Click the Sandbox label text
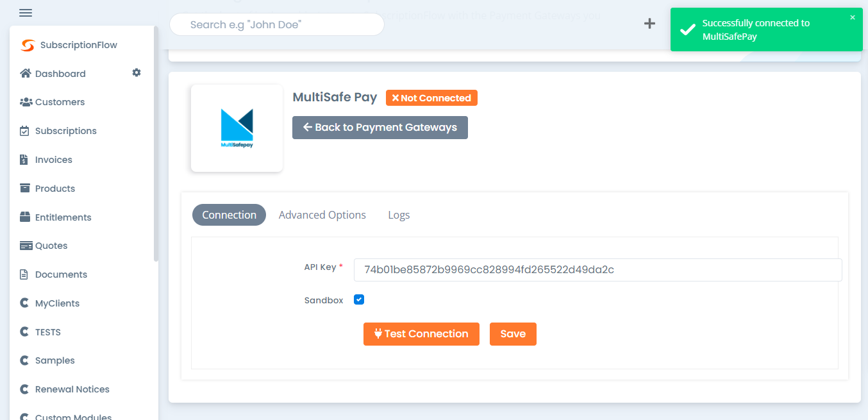 coord(324,300)
